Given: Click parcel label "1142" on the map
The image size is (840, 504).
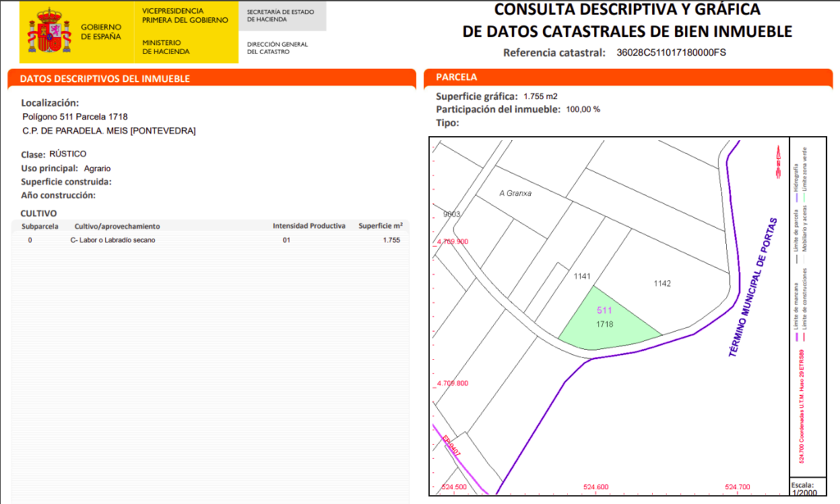Looking at the screenshot, I should point(662,284).
